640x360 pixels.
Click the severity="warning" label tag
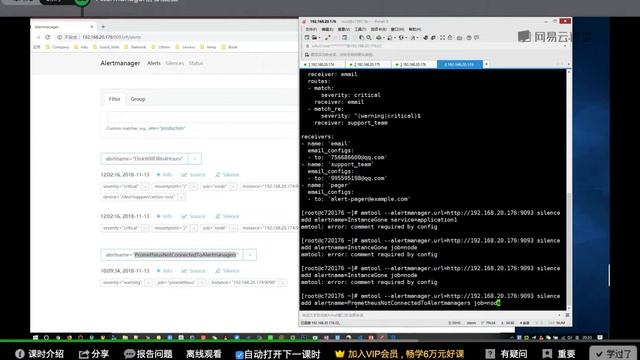pyautogui.click(x=122, y=282)
